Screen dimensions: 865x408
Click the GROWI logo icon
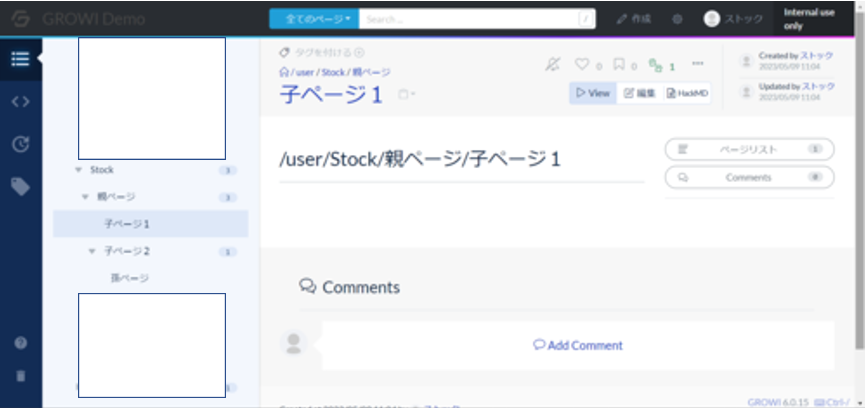pos(20,19)
